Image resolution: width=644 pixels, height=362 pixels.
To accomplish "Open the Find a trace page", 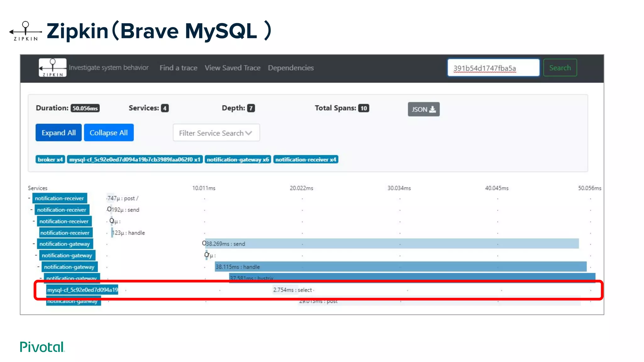I will click(x=178, y=68).
